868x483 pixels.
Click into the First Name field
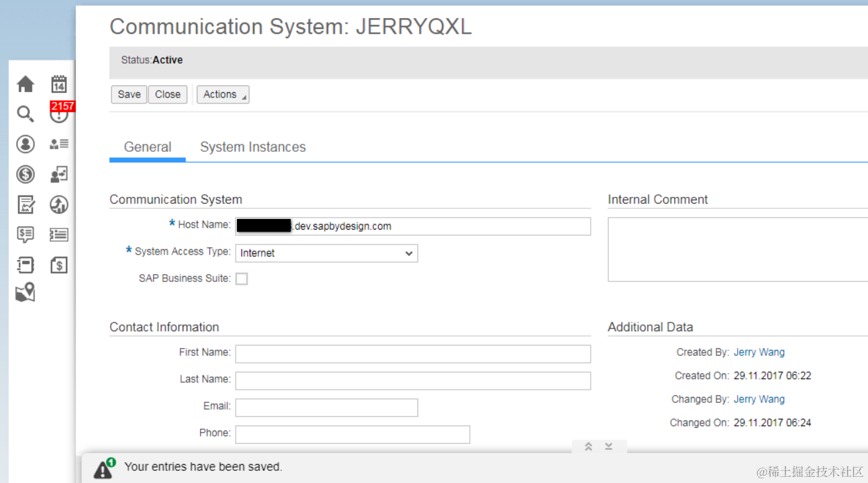(x=413, y=354)
